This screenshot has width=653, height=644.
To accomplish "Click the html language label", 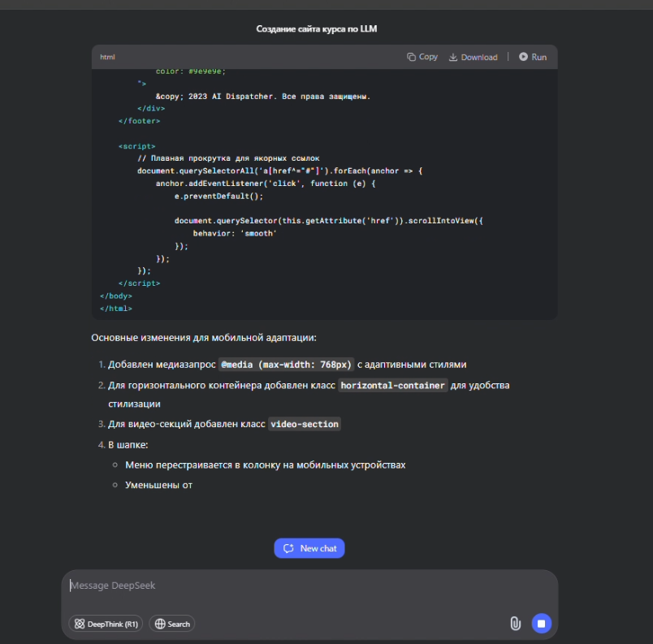I will 107,57.
